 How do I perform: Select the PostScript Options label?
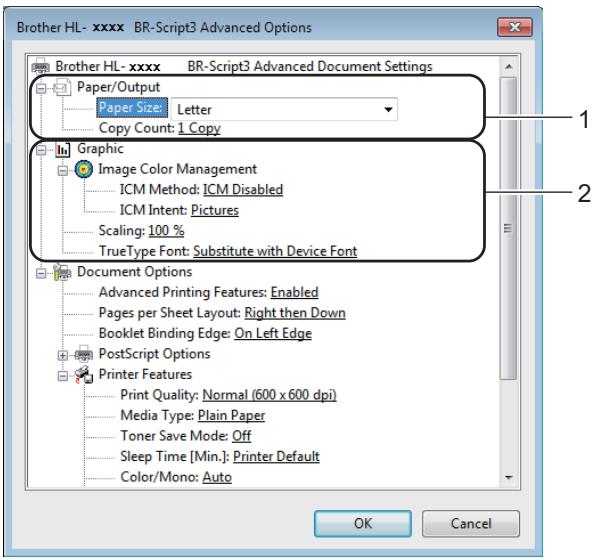click(x=154, y=354)
